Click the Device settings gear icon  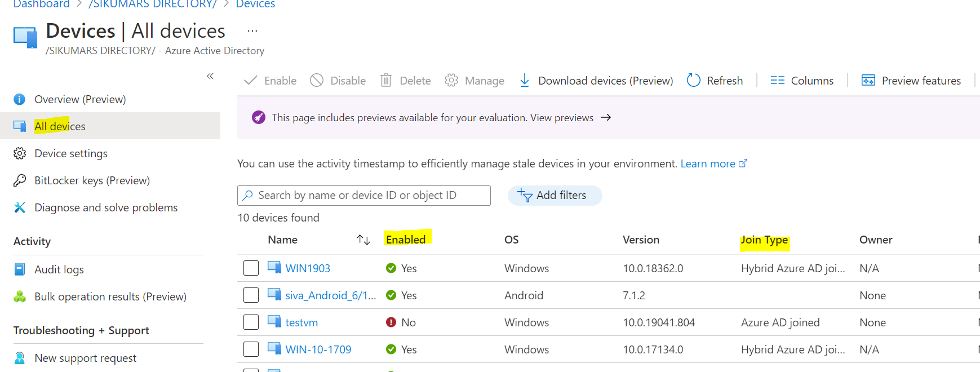(20, 153)
